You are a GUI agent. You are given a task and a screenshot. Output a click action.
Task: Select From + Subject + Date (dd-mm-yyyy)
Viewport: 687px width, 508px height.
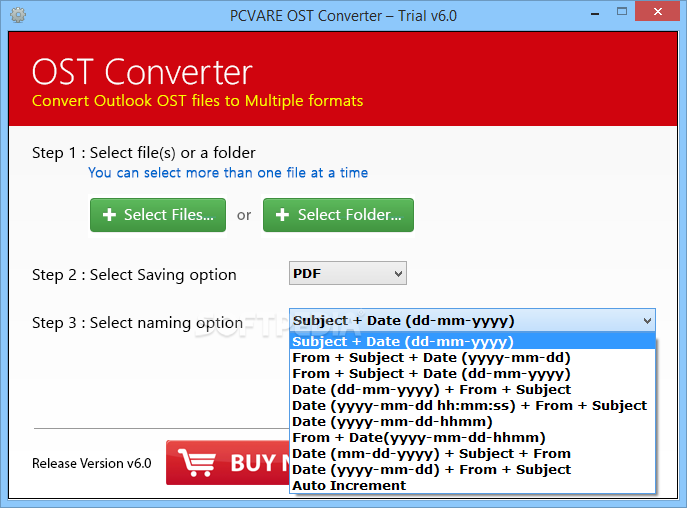click(472, 373)
